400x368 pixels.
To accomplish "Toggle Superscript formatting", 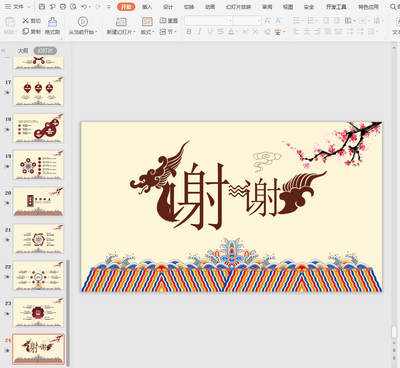I will (245, 32).
